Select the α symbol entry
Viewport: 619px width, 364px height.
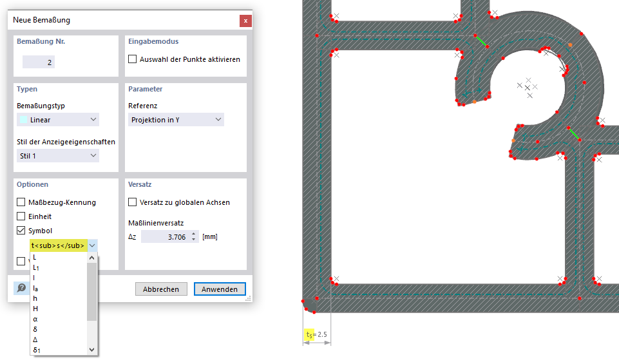click(59, 319)
